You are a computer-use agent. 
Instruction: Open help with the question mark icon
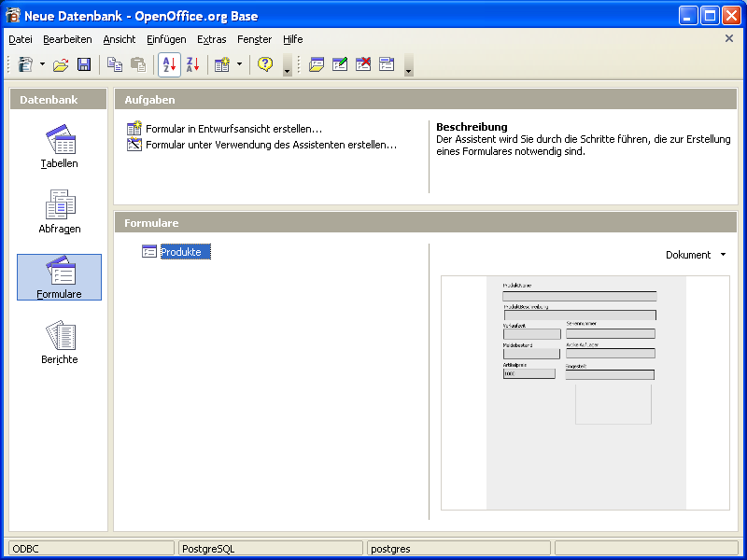(x=265, y=64)
